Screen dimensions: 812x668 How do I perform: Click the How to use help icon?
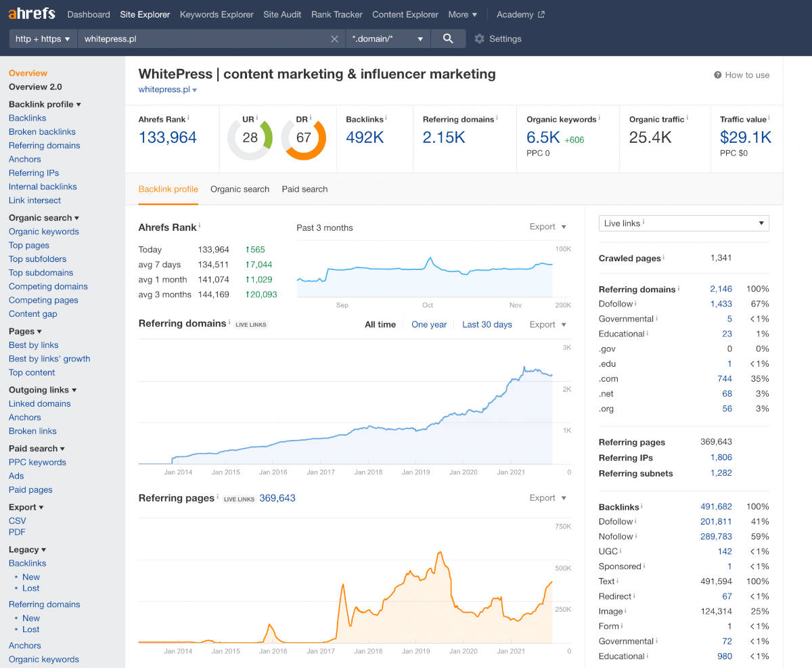pyautogui.click(x=718, y=75)
